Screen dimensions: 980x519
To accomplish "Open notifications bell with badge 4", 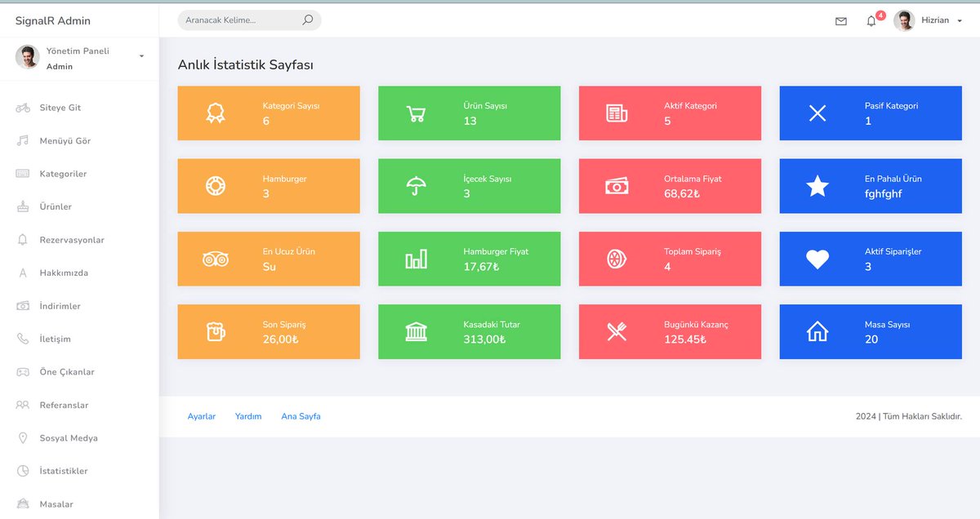I will click(872, 20).
